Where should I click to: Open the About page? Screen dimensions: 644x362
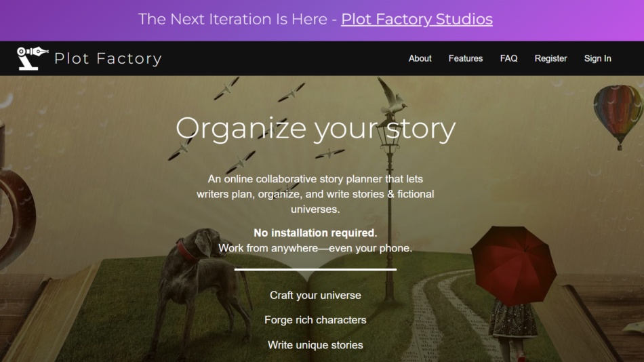click(x=420, y=58)
